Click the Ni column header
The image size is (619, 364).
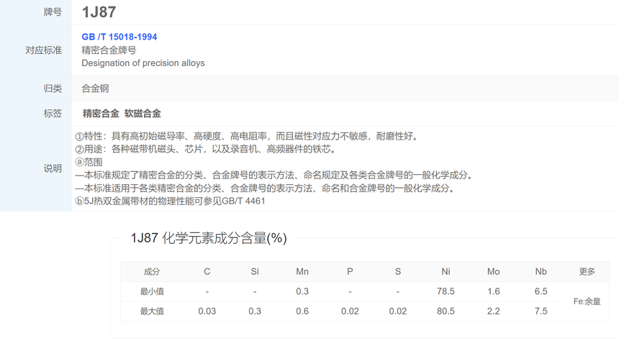446,272
